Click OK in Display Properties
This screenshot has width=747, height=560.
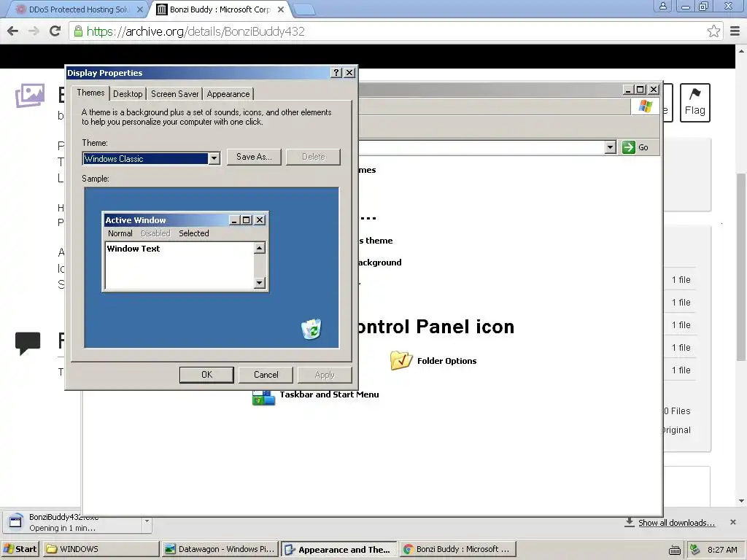click(x=206, y=375)
